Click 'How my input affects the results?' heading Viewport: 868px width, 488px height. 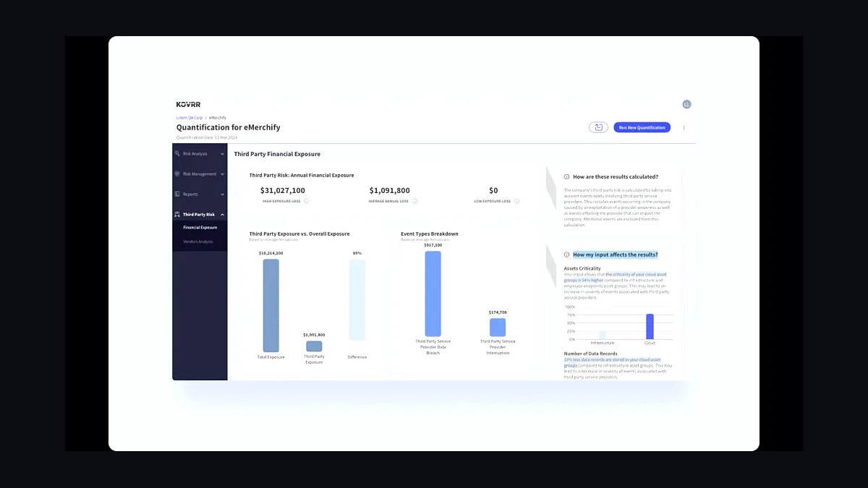point(616,254)
